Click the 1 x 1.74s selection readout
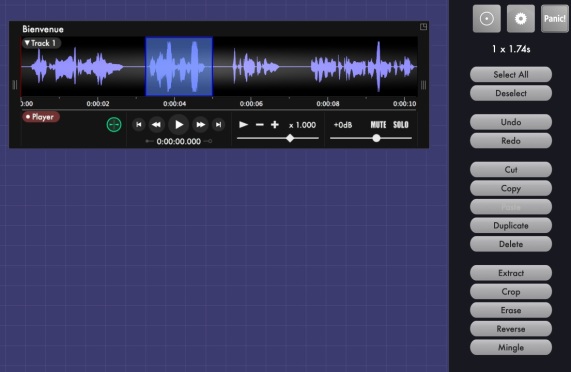Viewport: 571px width, 372px height. 511,49
